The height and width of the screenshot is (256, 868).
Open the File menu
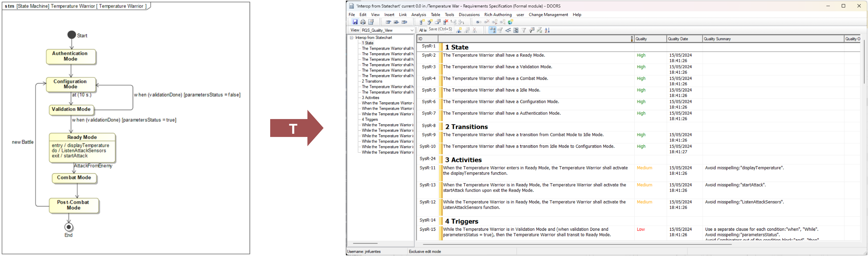[352, 15]
